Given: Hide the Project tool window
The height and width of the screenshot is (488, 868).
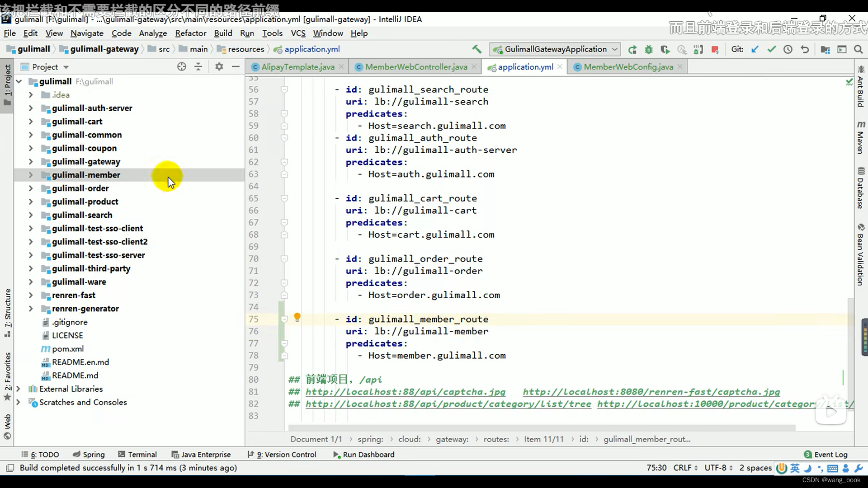Looking at the screenshot, I should pyautogui.click(x=236, y=67).
